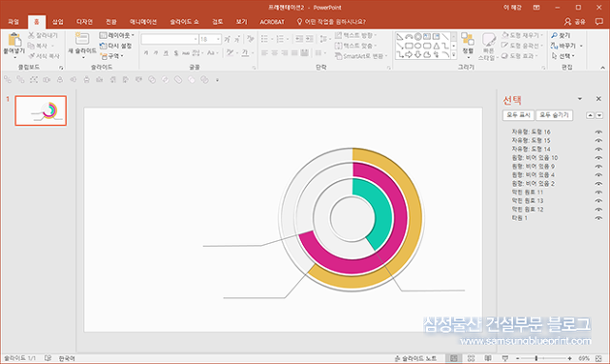Click the zoom in plus button
Screen dimensions: 610x364
[570, 358]
